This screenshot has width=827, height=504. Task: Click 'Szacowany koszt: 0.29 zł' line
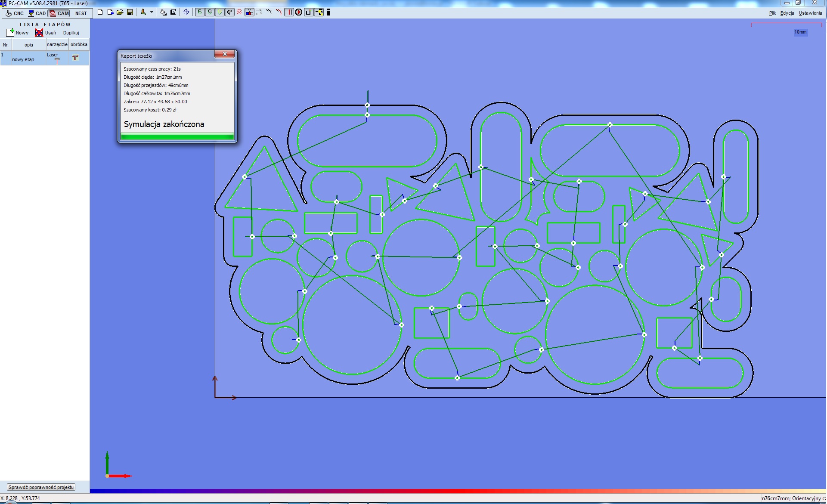(150, 110)
